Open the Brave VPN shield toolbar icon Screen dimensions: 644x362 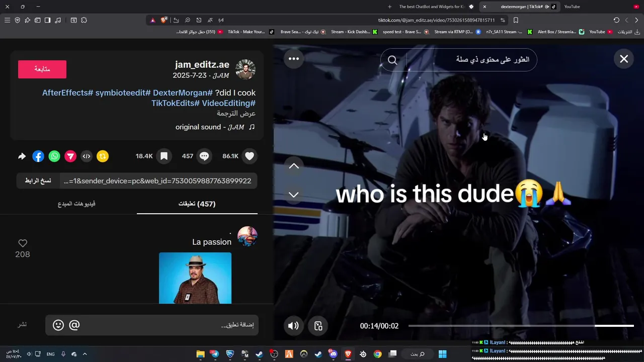point(18,20)
